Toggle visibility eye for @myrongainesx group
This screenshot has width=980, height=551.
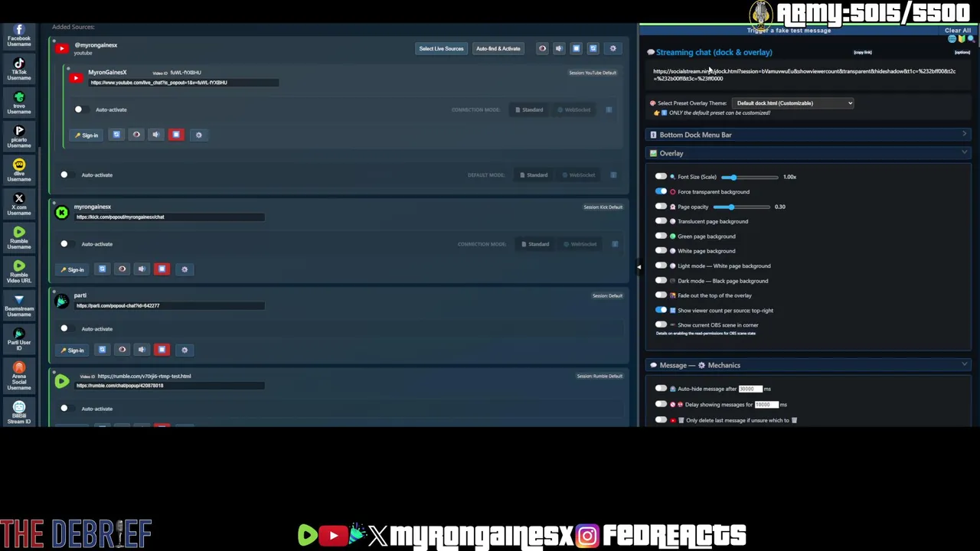pyautogui.click(x=542, y=48)
